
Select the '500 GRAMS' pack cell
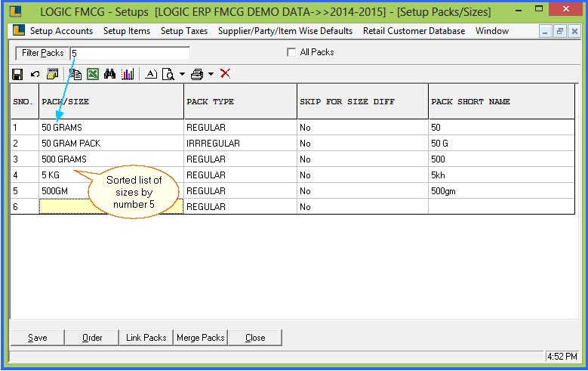pyautogui.click(x=112, y=159)
